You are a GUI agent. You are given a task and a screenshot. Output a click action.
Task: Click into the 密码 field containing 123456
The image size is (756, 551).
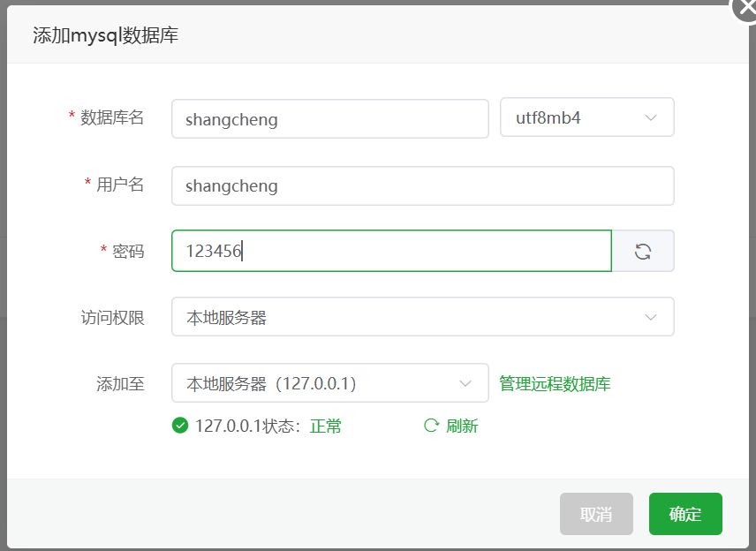coord(391,251)
